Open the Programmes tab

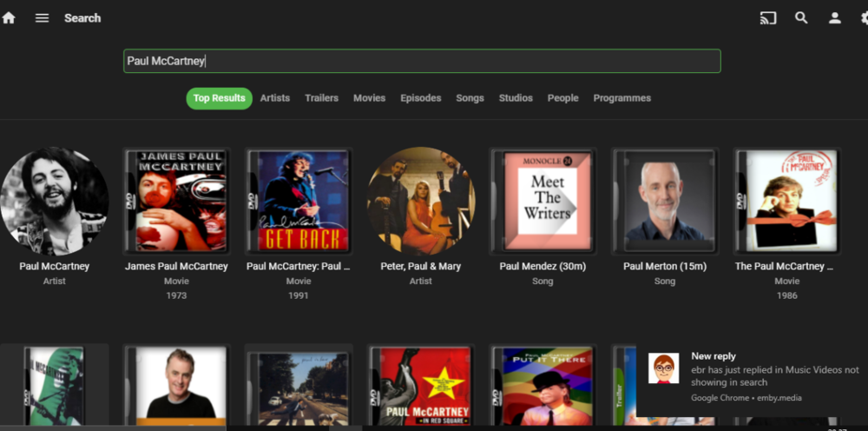621,98
